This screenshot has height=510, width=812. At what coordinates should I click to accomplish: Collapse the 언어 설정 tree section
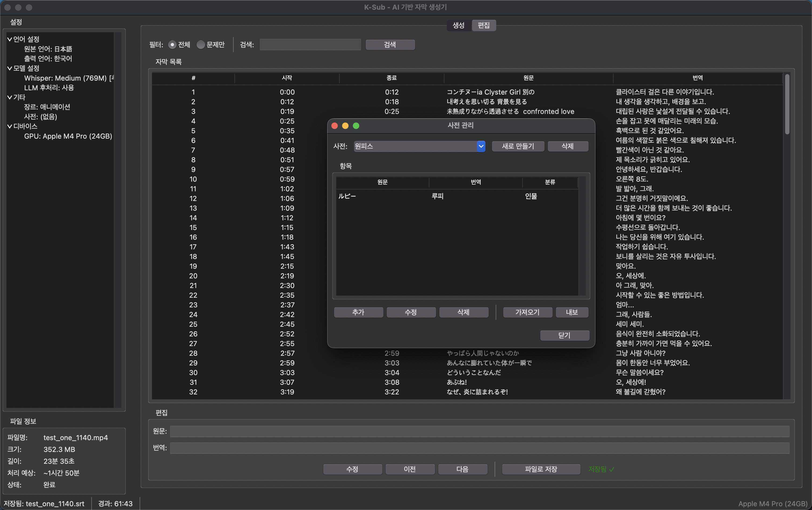9,39
